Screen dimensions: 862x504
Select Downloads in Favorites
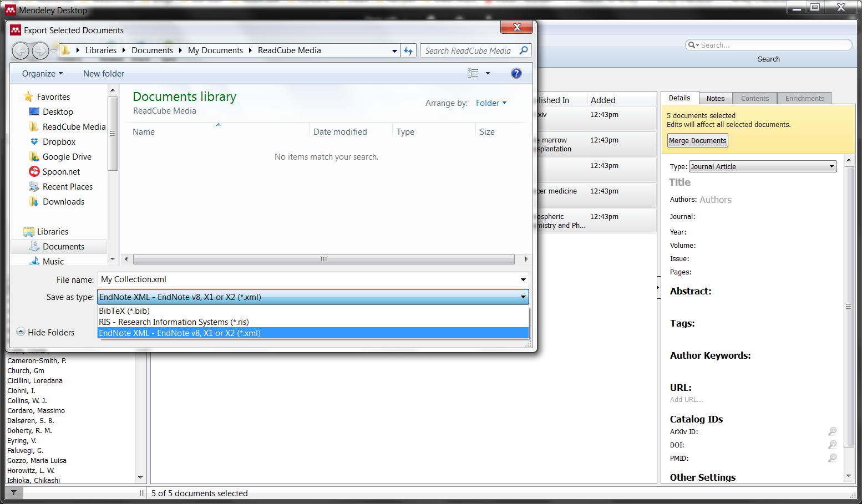click(63, 202)
